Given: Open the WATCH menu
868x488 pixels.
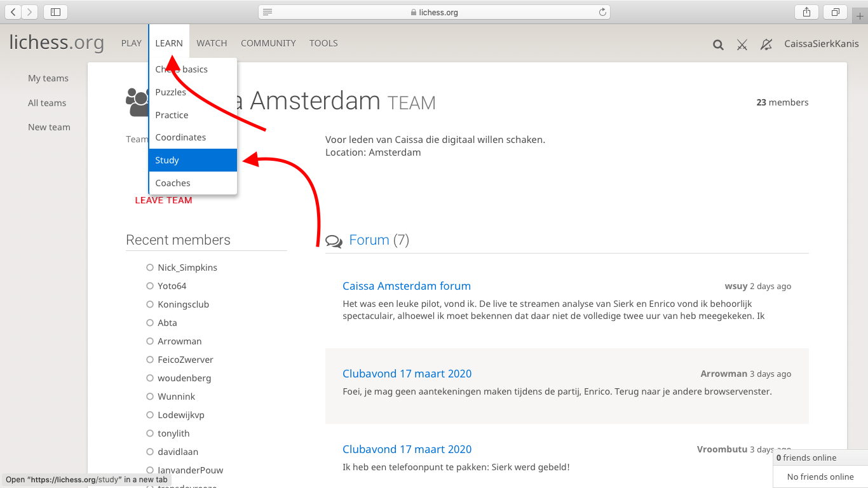Looking at the screenshot, I should (212, 43).
